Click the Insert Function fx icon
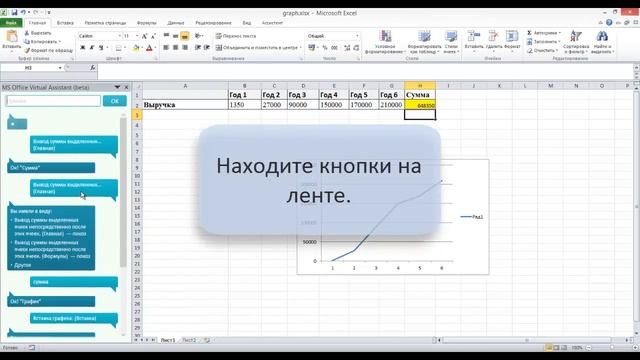This screenshot has height=360, width=640. [93, 67]
